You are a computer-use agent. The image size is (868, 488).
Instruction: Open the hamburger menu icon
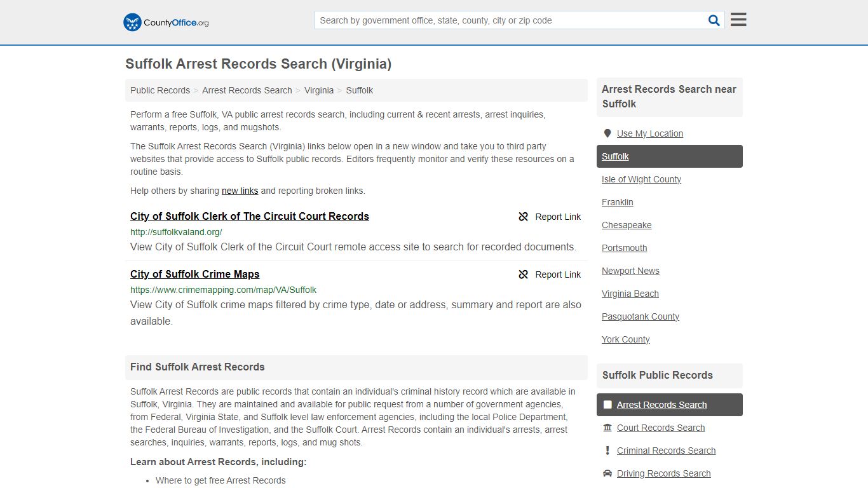tap(738, 20)
